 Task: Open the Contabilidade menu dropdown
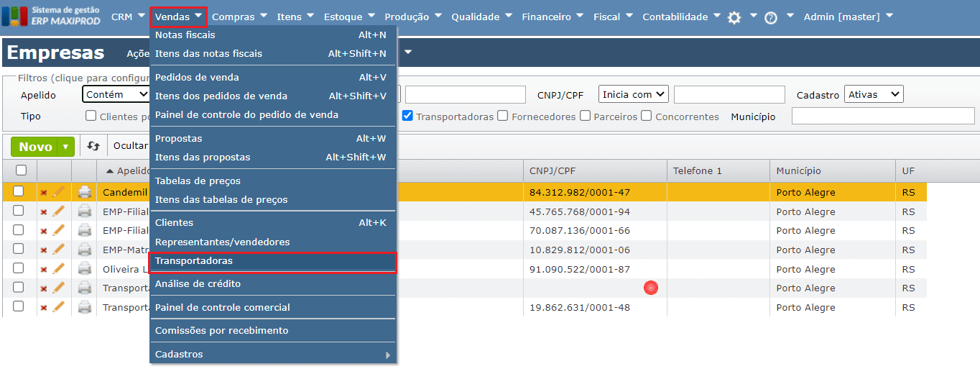click(x=680, y=17)
